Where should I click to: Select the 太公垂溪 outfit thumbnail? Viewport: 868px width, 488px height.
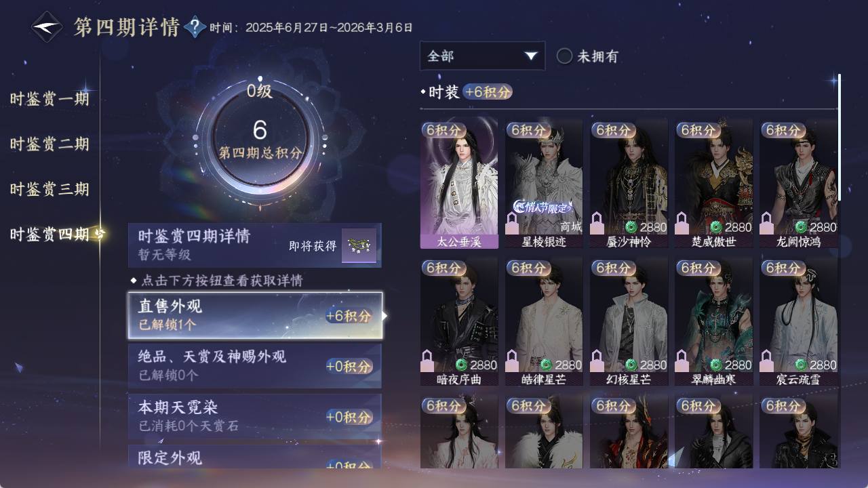pyautogui.click(x=459, y=183)
